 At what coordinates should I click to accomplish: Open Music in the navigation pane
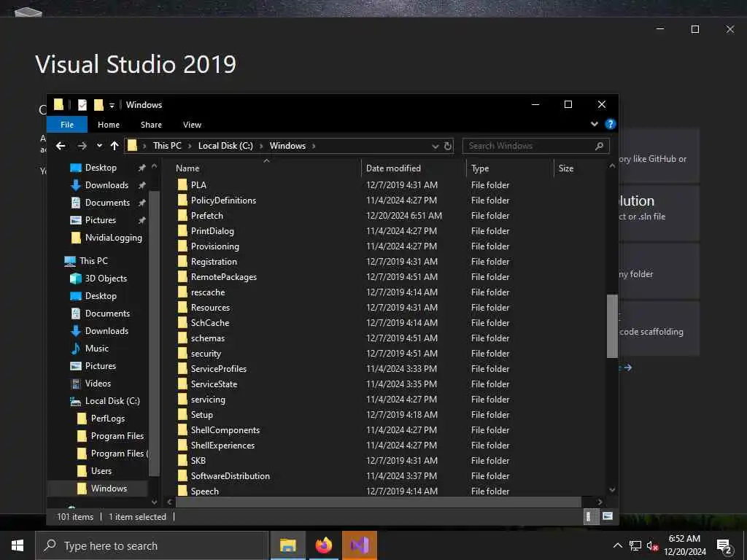tap(97, 349)
